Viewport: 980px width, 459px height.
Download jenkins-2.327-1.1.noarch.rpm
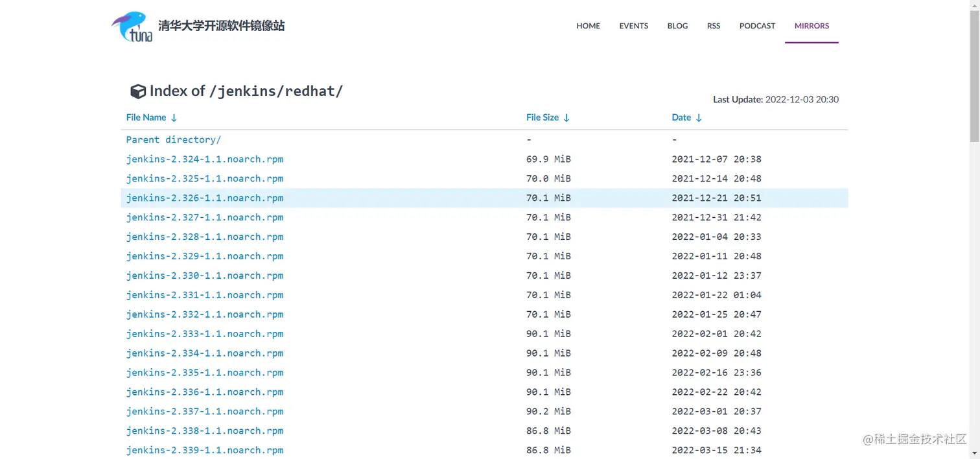[205, 217]
